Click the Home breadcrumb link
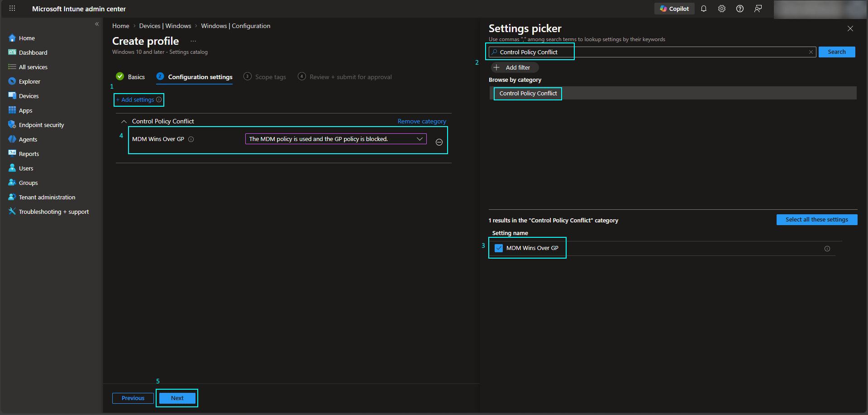Screen dimensions: 868x415 120,26
